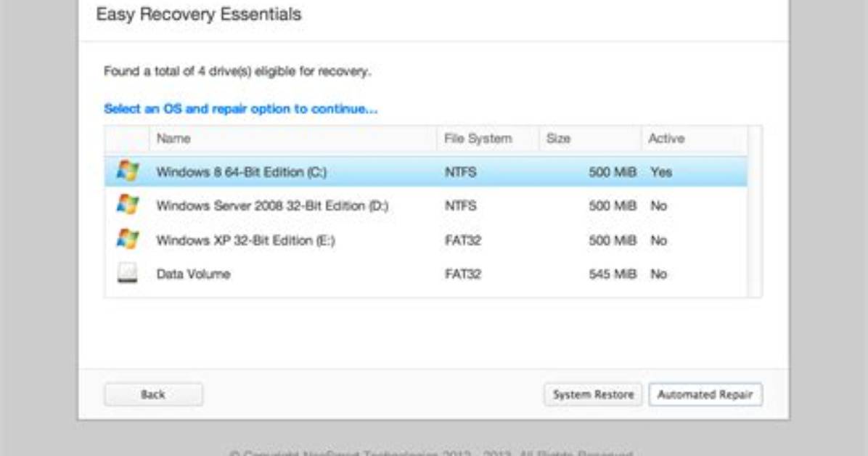Click 500 MiB size in Windows Server row
This screenshot has width=868, height=456.
pyautogui.click(x=613, y=206)
